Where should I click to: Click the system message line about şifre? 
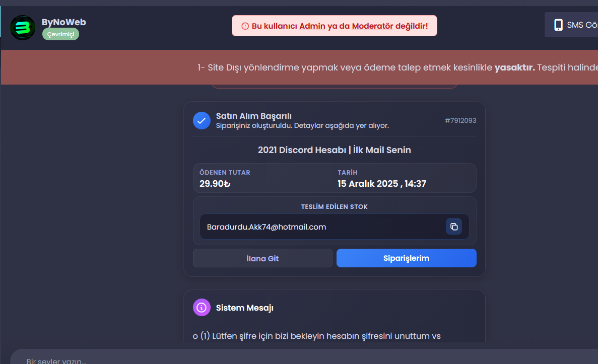317,336
